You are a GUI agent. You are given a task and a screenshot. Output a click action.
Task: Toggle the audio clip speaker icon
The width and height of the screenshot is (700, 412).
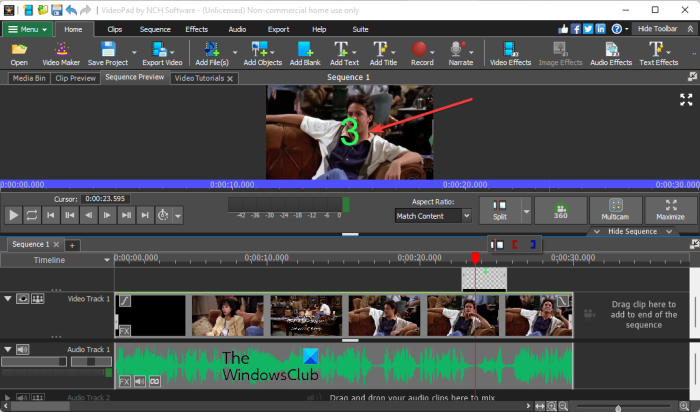point(140,382)
